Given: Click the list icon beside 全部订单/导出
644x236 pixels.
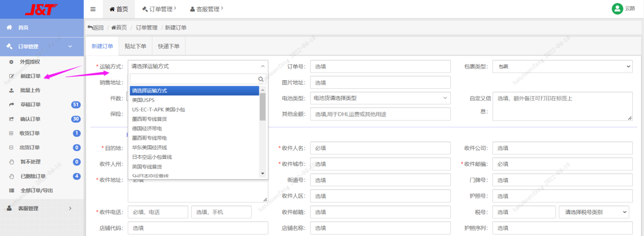Looking at the screenshot, I should click(11, 190).
